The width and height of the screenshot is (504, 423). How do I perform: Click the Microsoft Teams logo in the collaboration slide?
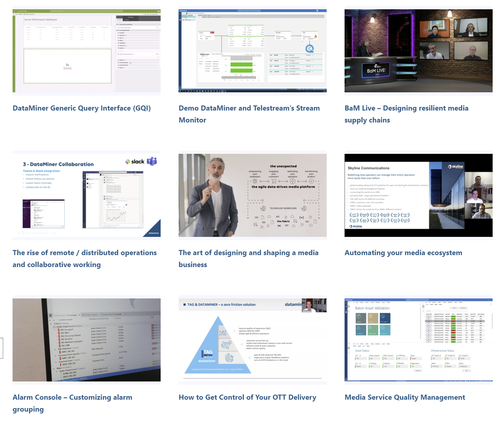(x=152, y=161)
